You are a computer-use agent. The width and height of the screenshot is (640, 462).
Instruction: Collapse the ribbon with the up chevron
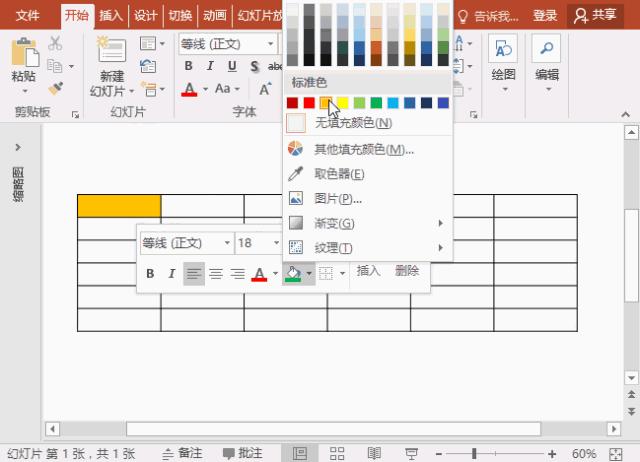coord(626,115)
